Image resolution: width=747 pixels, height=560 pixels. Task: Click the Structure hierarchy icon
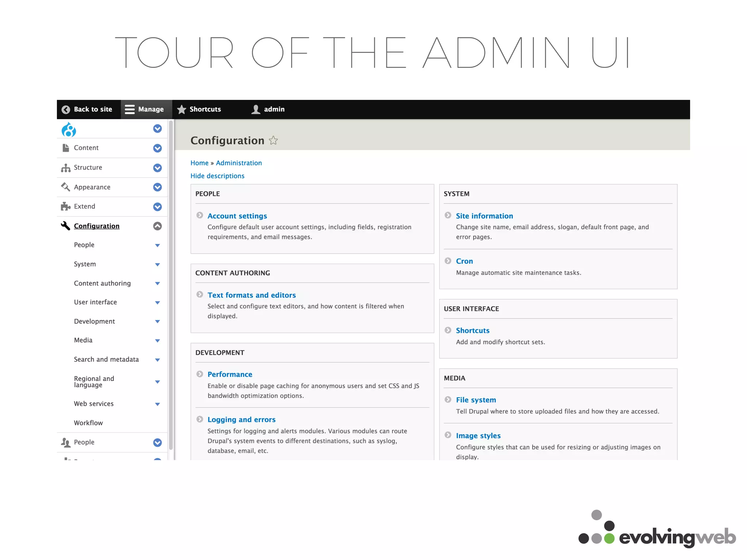tap(66, 168)
